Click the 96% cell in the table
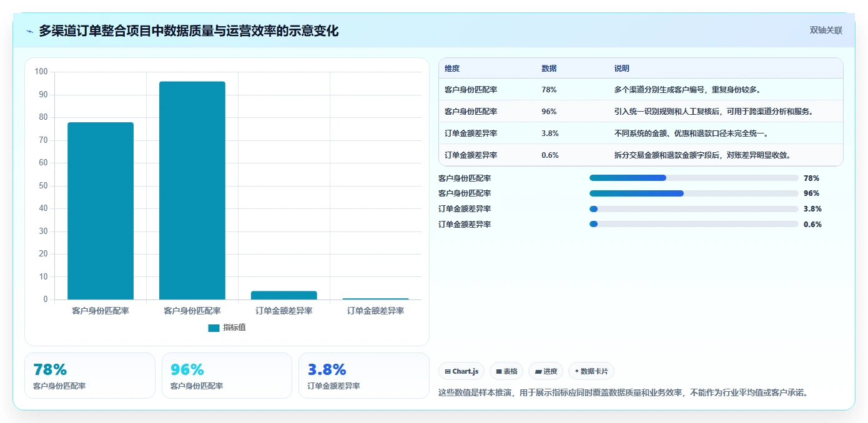Image resolution: width=868 pixels, height=423 pixels. pyautogui.click(x=549, y=112)
